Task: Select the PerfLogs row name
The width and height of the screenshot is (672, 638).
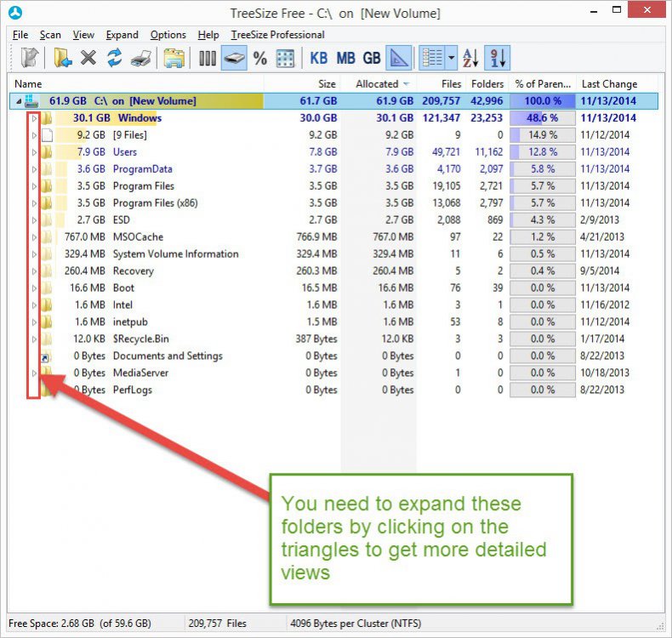Action: 133,390
